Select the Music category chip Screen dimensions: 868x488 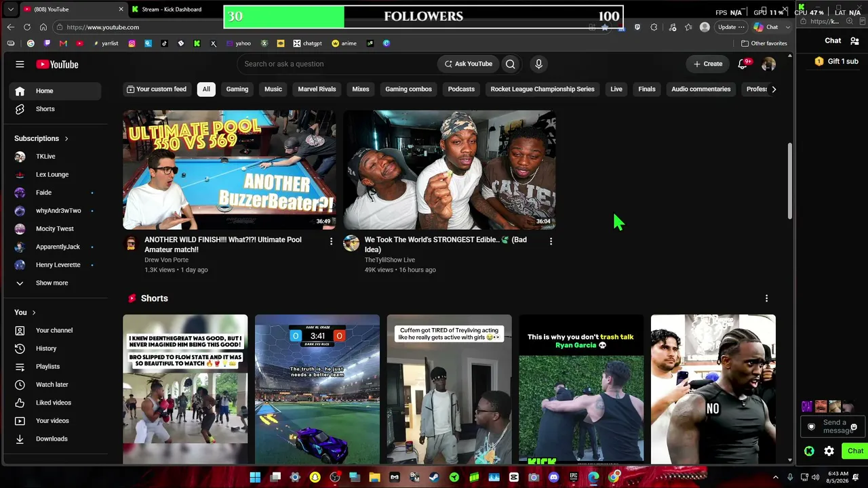tap(273, 89)
